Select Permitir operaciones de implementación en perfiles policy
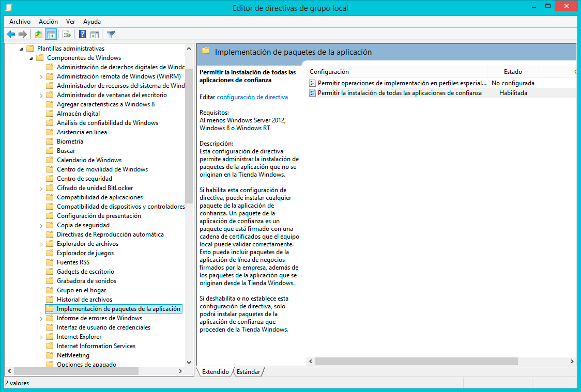Viewport: 581px width, 392px height. point(402,83)
